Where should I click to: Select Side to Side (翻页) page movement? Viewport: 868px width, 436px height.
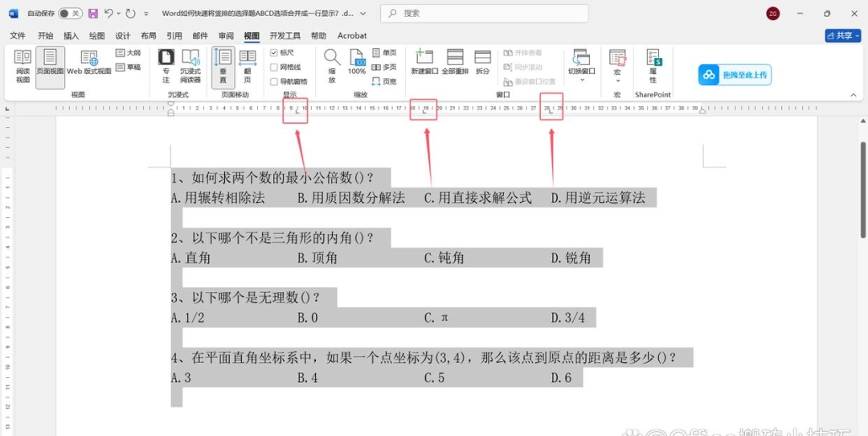coord(248,66)
